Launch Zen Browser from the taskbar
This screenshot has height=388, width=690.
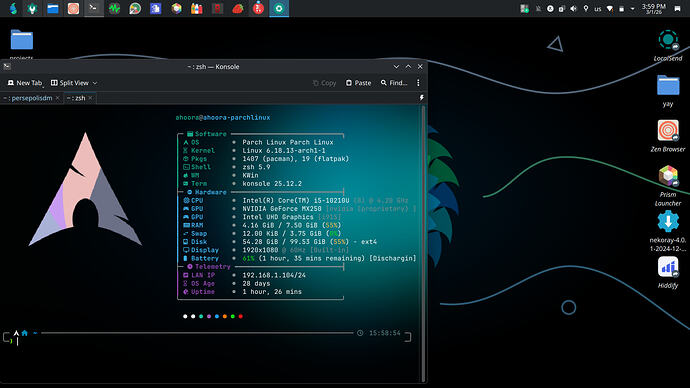pyautogui.click(x=73, y=8)
